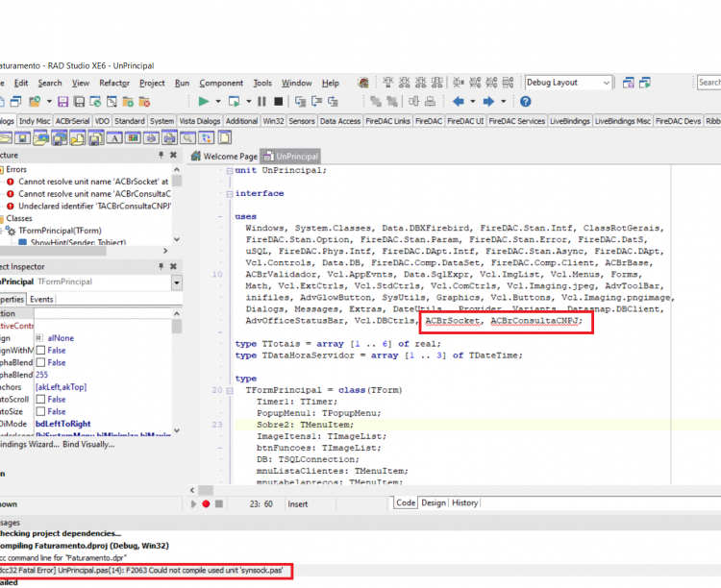Viewport: 721px width, 588px height.
Task: Select TFormPrincipal(TForm) class node
Action: click(60, 231)
